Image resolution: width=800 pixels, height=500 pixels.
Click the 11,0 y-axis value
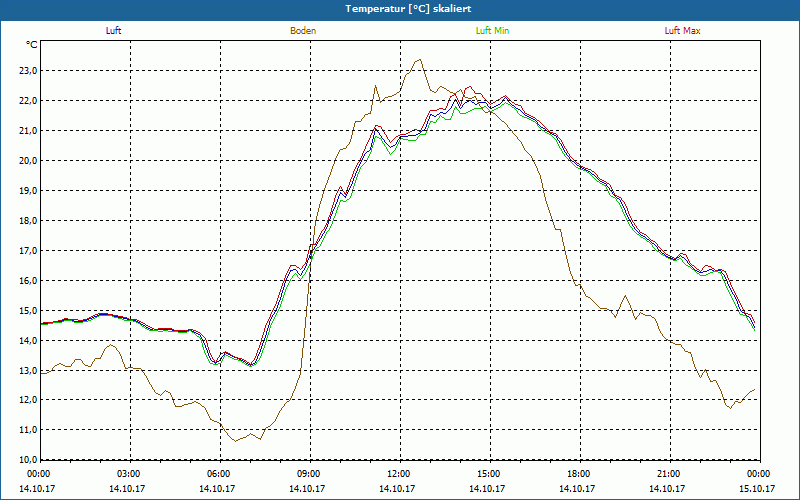28,430
